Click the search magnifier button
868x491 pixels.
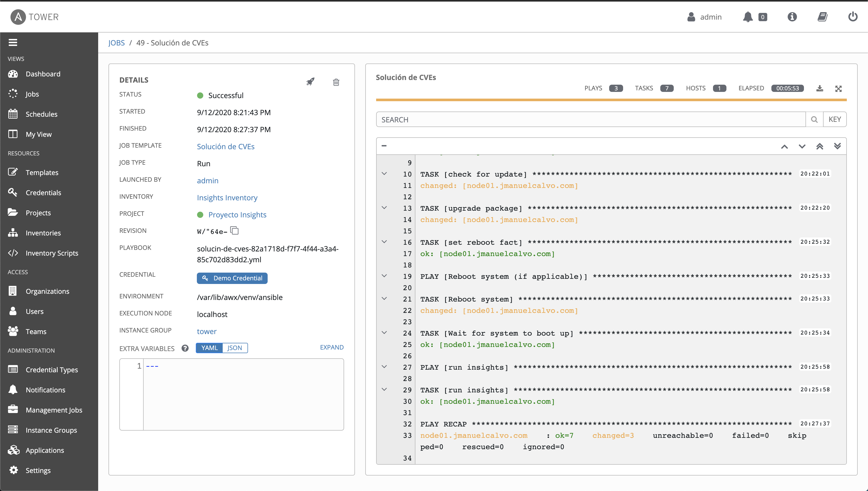coord(814,119)
